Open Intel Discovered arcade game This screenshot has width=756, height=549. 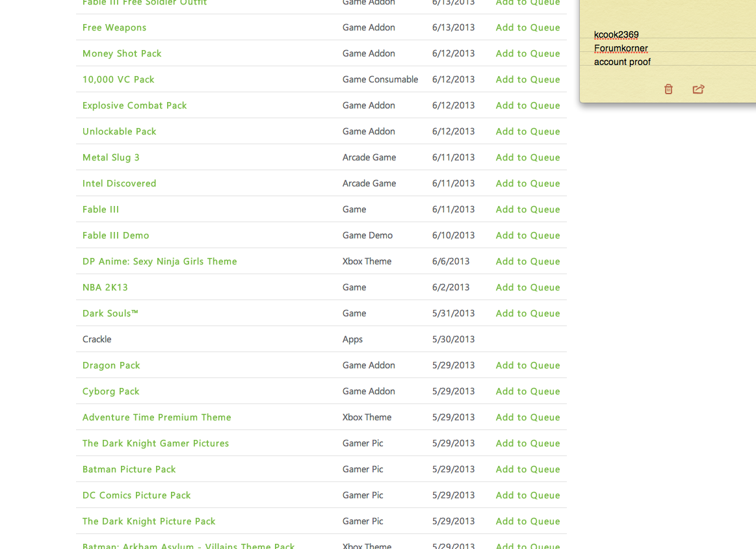tap(119, 184)
